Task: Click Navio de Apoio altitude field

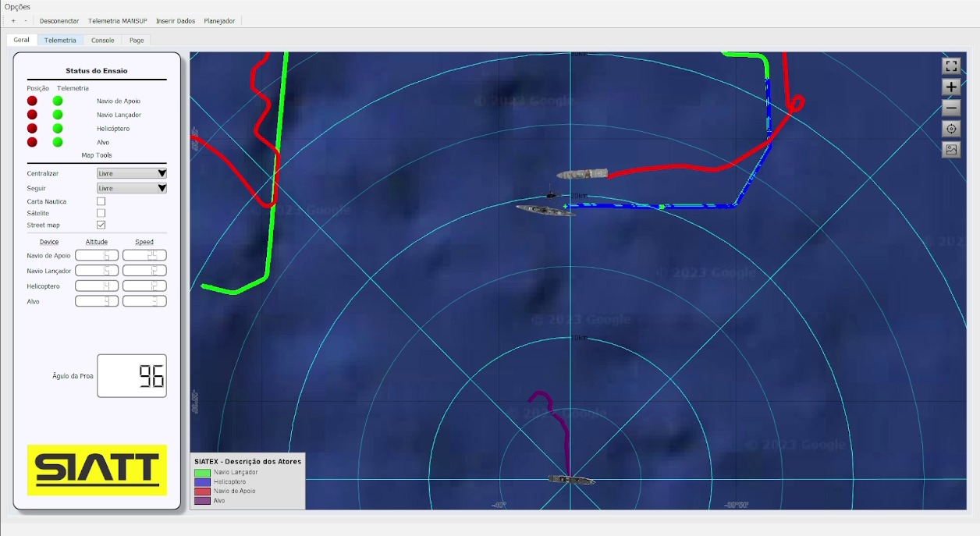Action: (x=97, y=255)
